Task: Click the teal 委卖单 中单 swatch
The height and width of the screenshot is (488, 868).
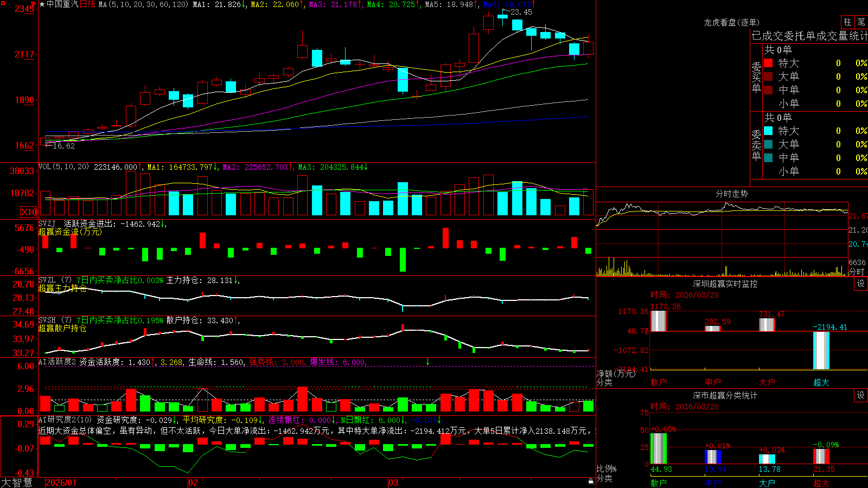Action: coord(768,158)
